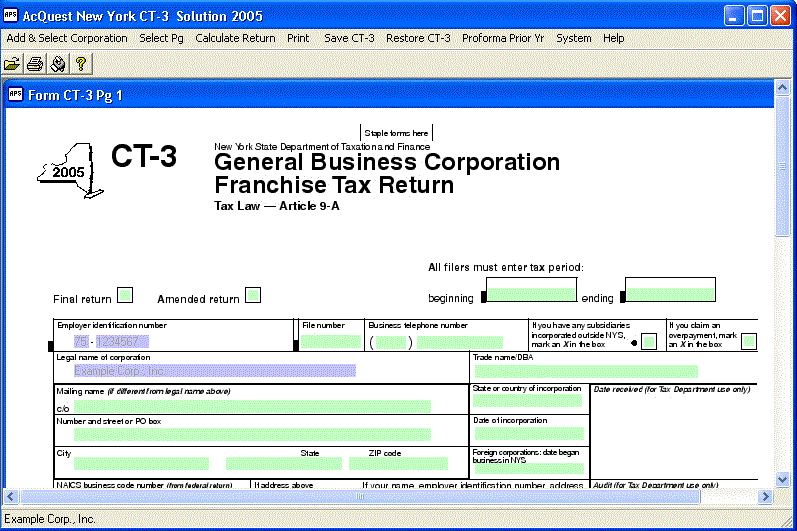
Task: Click the employer ID prefix field 75
Action: (x=81, y=341)
